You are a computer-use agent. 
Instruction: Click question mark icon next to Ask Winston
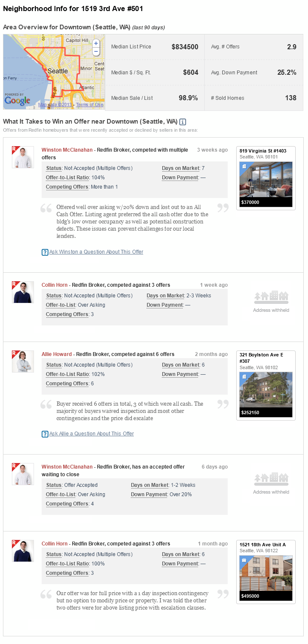tap(45, 252)
